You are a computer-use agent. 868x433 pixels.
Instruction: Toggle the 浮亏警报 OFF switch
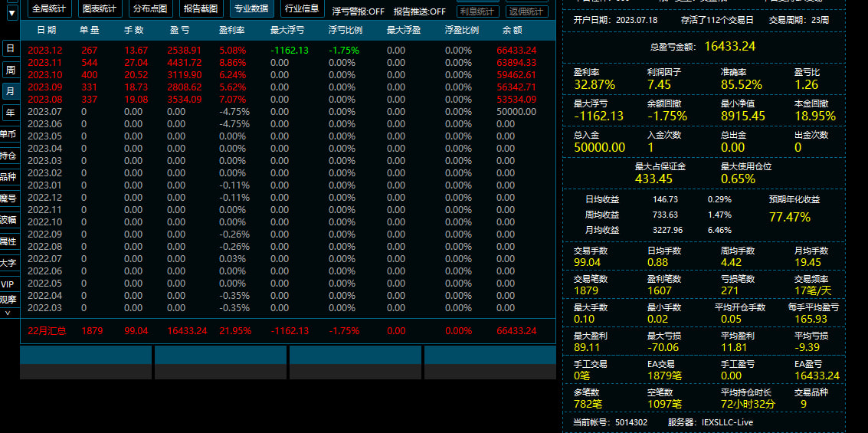tap(359, 11)
